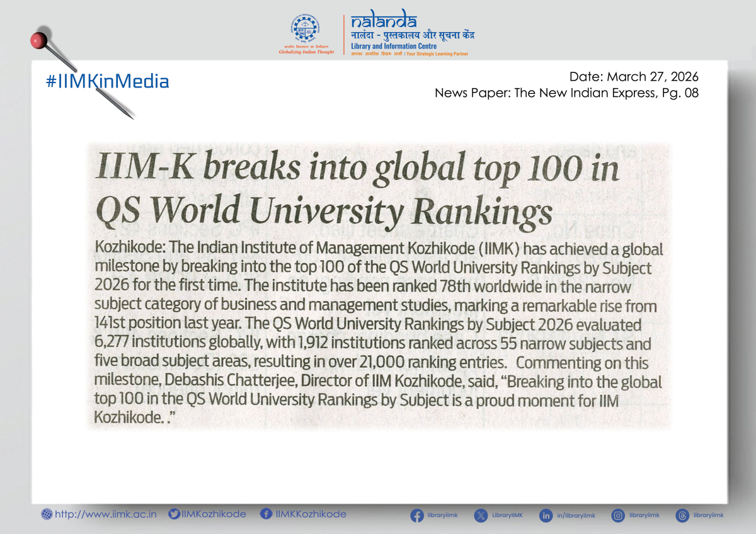The width and height of the screenshot is (756, 534).
Task: Click the IIMKozhikode Twitter handle text
Action: click(x=214, y=514)
